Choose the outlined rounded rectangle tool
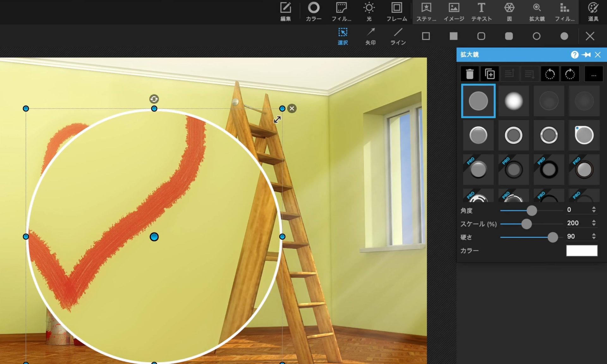 (x=481, y=36)
